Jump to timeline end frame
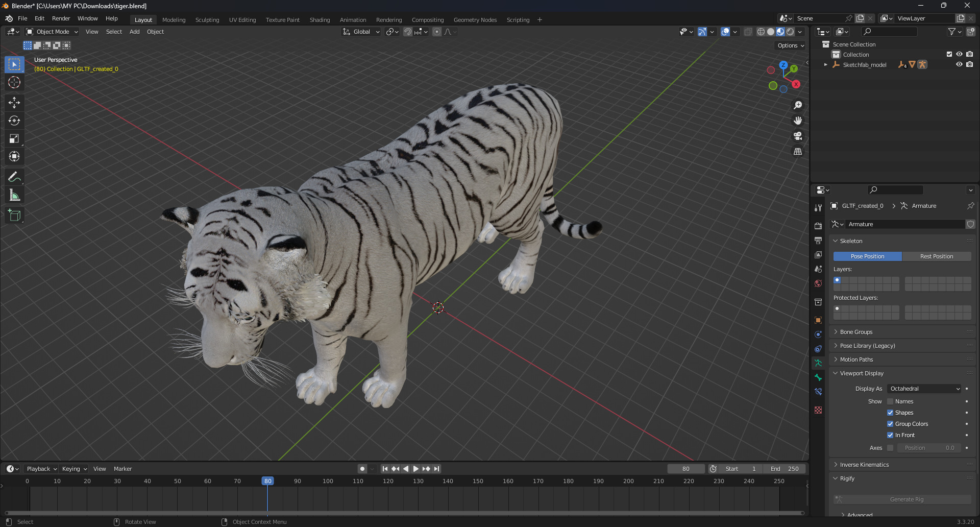The width and height of the screenshot is (980, 527). click(436, 469)
